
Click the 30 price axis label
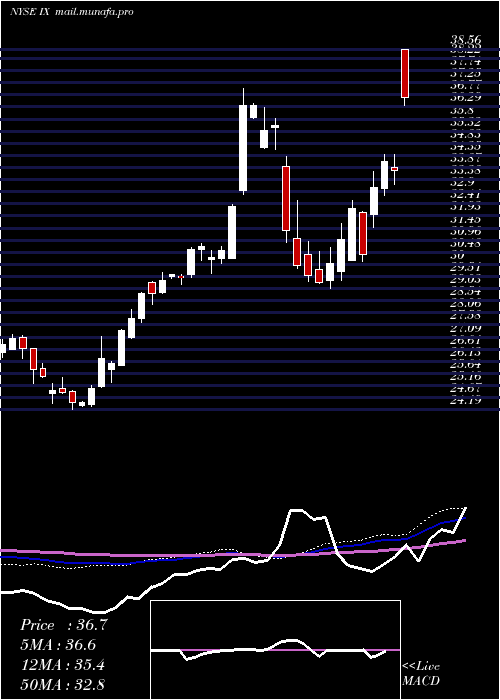(x=457, y=255)
